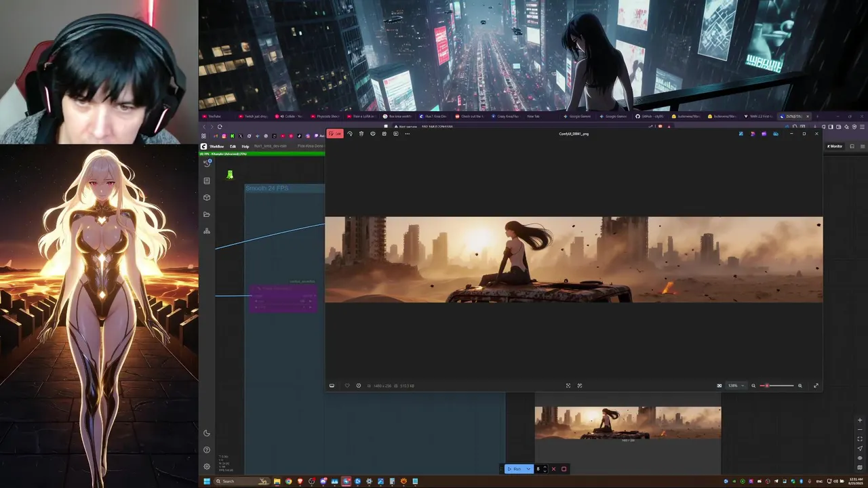The height and width of the screenshot is (488, 868).
Task: Zoom in with the plus magnifier
Action: tap(800, 386)
